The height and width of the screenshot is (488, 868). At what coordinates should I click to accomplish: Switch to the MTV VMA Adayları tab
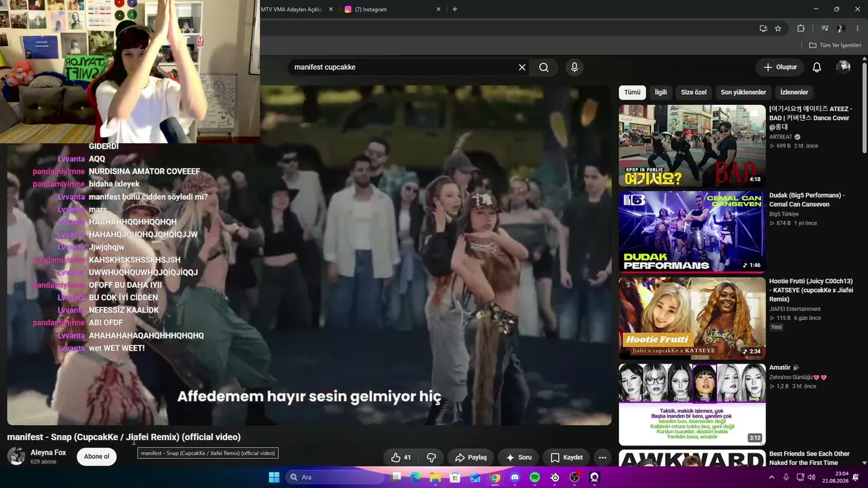click(x=292, y=9)
